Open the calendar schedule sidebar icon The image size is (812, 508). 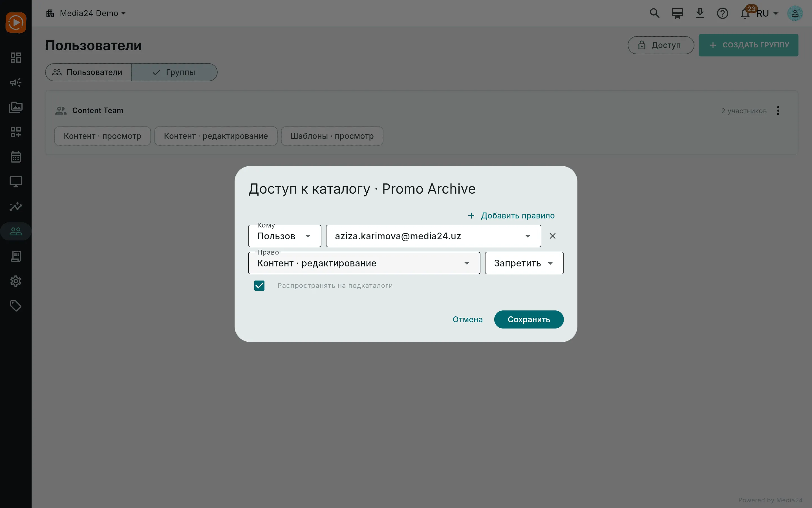pyautogui.click(x=16, y=157)
